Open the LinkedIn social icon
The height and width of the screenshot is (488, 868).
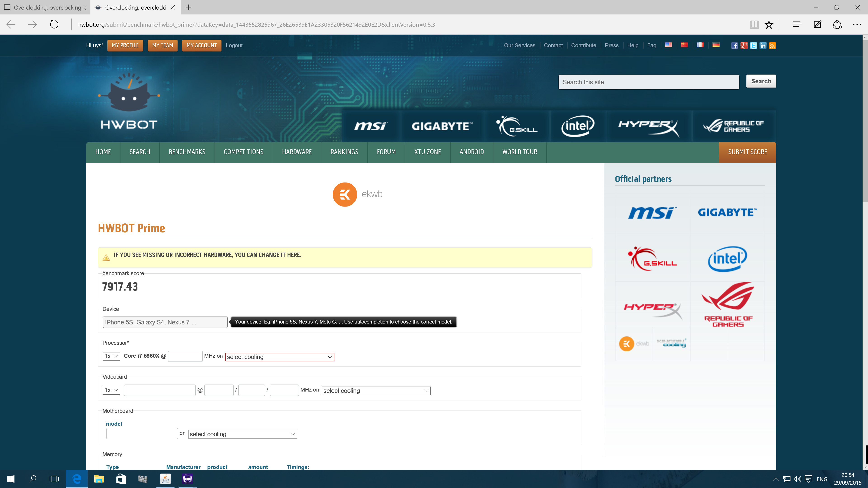coord(763,45)
